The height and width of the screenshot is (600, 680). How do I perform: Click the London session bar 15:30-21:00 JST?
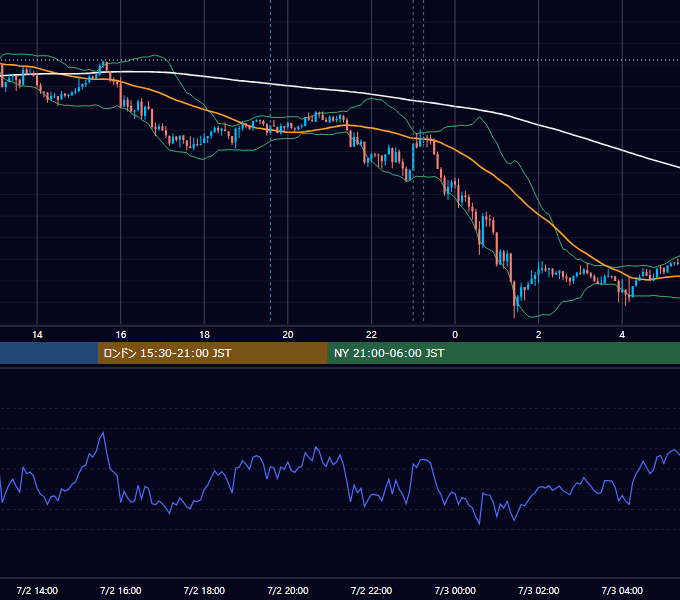click(212, 353)
